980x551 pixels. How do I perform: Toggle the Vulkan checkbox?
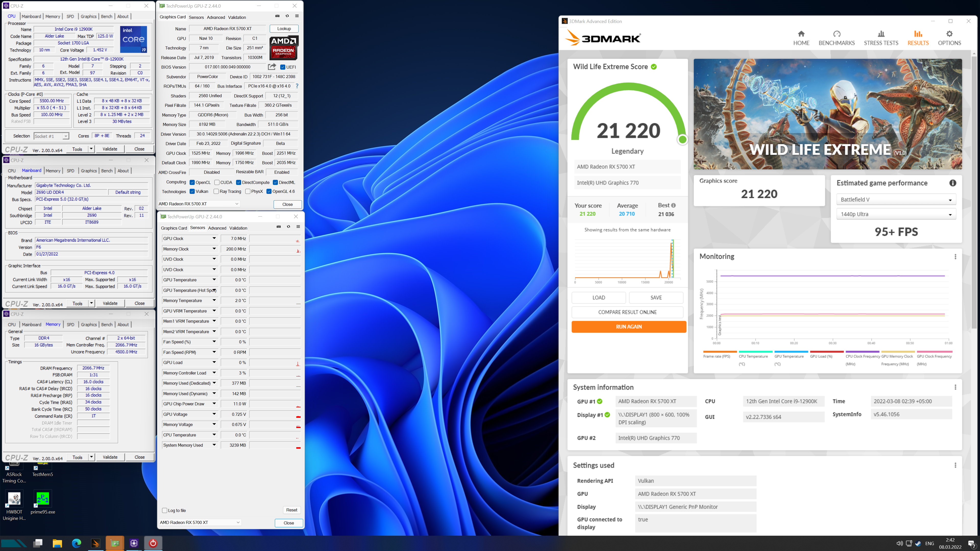pos(192,191)
